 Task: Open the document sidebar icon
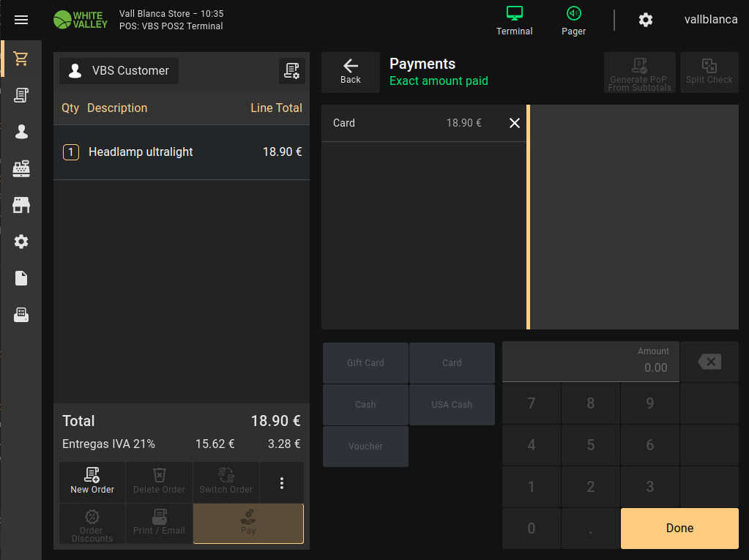[x=21, y=278]
